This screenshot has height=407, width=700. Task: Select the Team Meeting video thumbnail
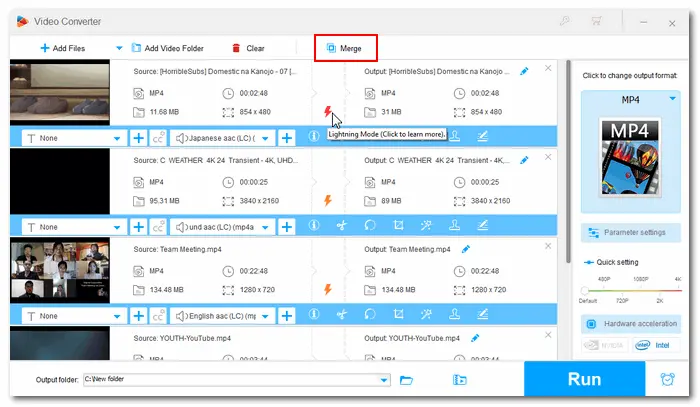pos(60,270)
